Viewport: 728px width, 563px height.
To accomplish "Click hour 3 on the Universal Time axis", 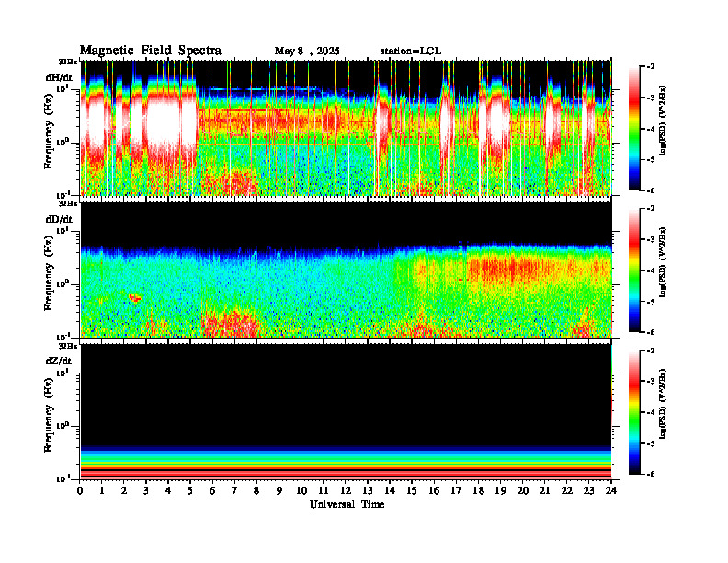I will coord(146,490).
